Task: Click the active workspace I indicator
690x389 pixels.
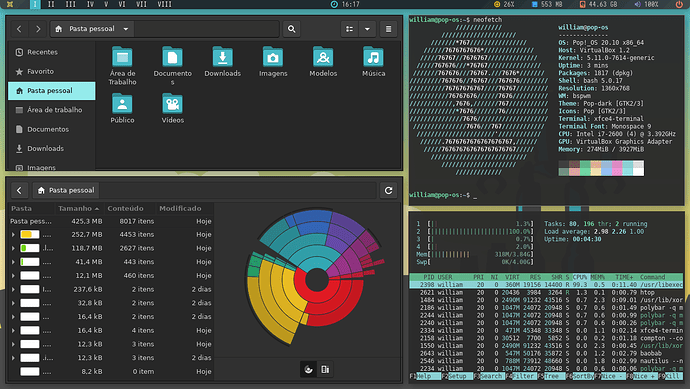Action: 35,4
